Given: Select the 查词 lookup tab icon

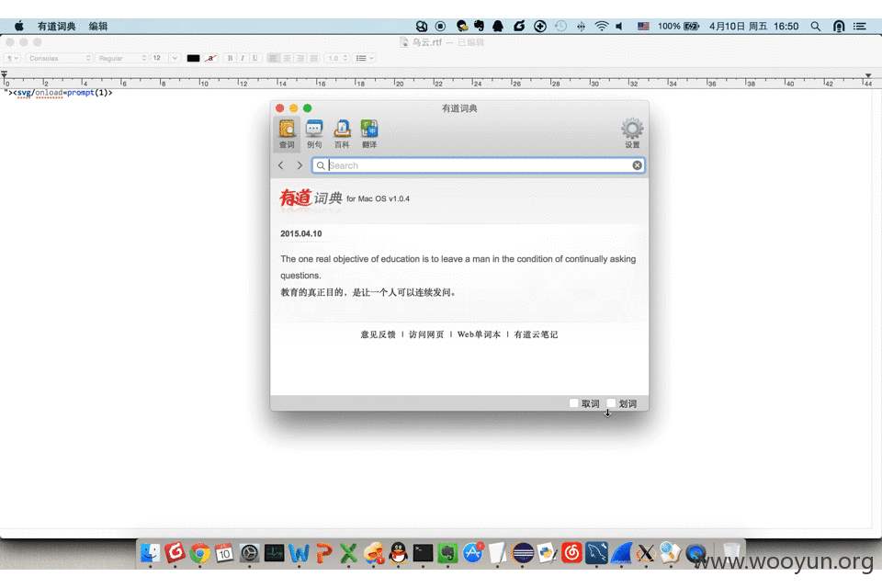Looking at the screenshot, I should pyautogui.click(x=287, y=134).
